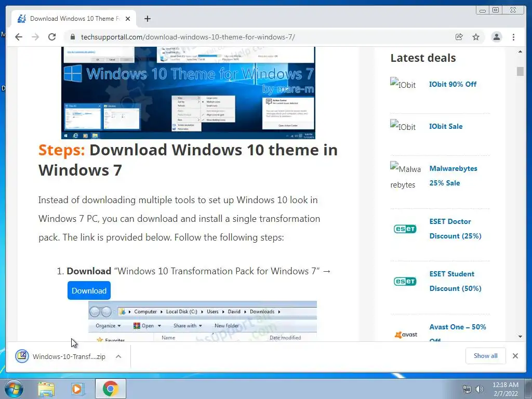This screenshot has height=399, width=532.
Task: Click the address bar URL
Action: 188,37
